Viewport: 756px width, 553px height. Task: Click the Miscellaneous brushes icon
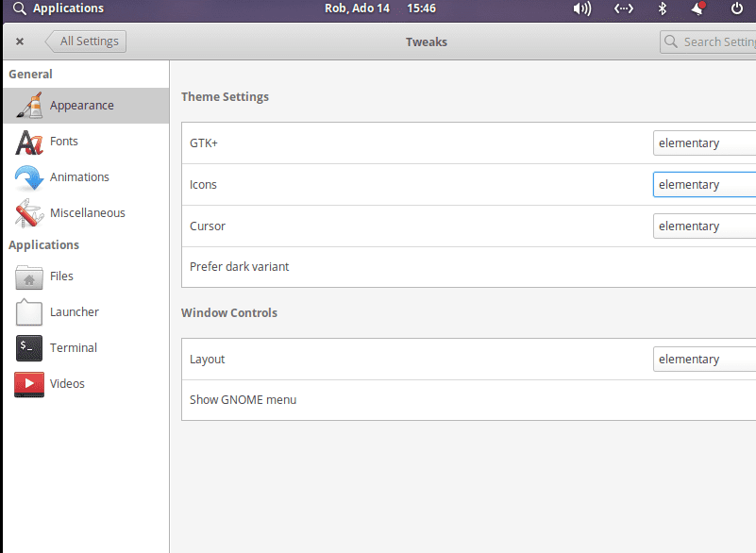click(28, 212)
